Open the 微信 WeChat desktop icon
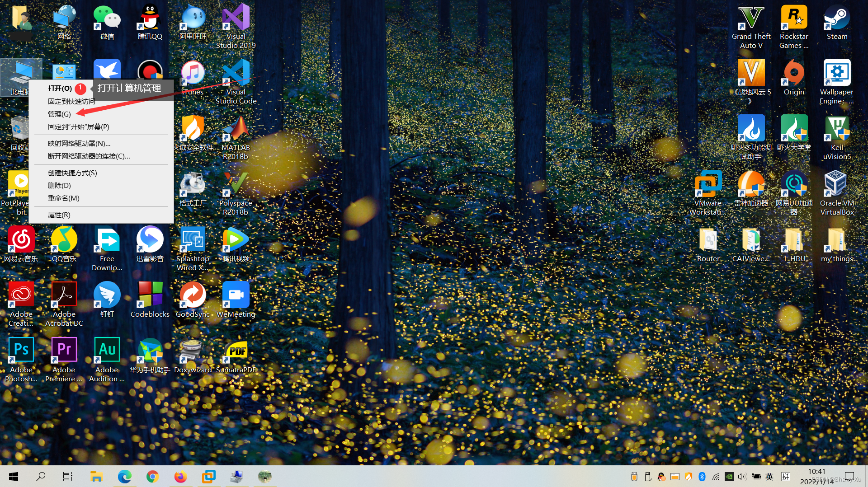The height and width of the screenshot is (487, 868). pos(107,22)
